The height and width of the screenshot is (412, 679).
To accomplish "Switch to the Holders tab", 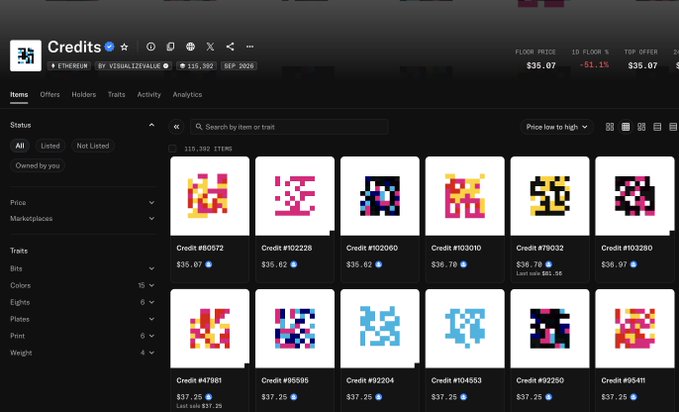I will 84,94.
